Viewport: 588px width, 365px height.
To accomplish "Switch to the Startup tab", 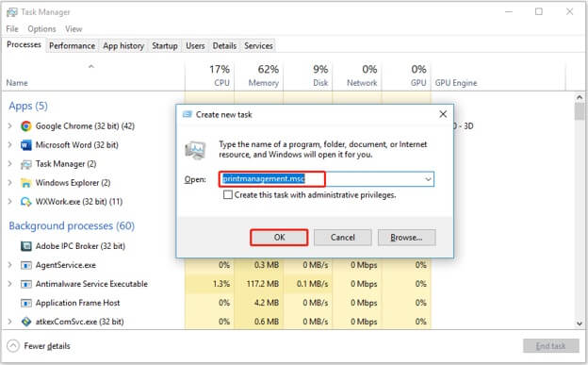I will coord(165,46).
